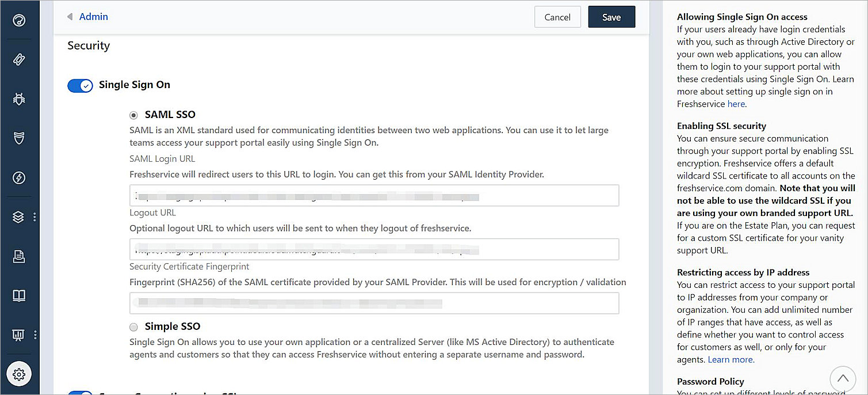Screen dimensions: 868x395
Task: Expand the Assets submenu dots
Action: click(35, 217)
